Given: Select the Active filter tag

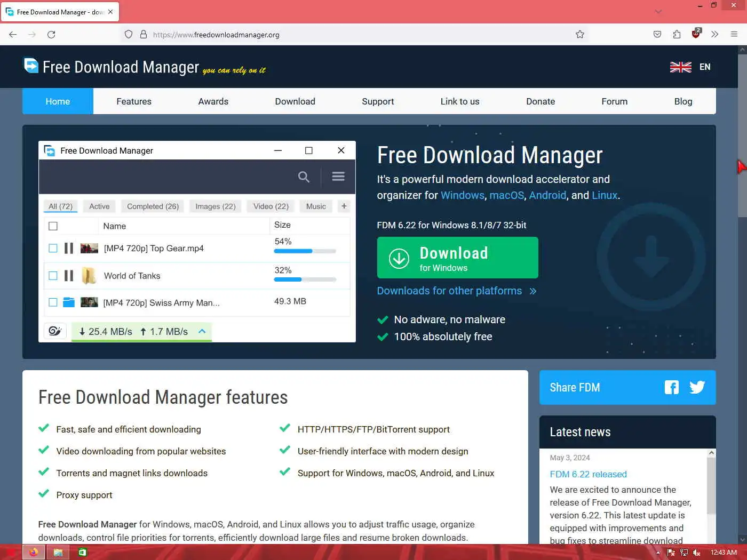Looking at the screenshot, I should 99,206.
